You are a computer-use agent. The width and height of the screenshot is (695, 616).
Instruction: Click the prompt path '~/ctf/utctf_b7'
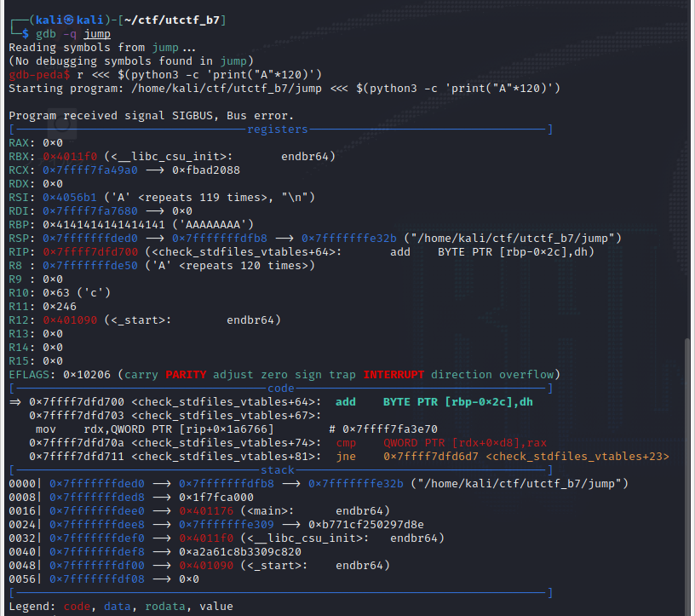(172, 20)
